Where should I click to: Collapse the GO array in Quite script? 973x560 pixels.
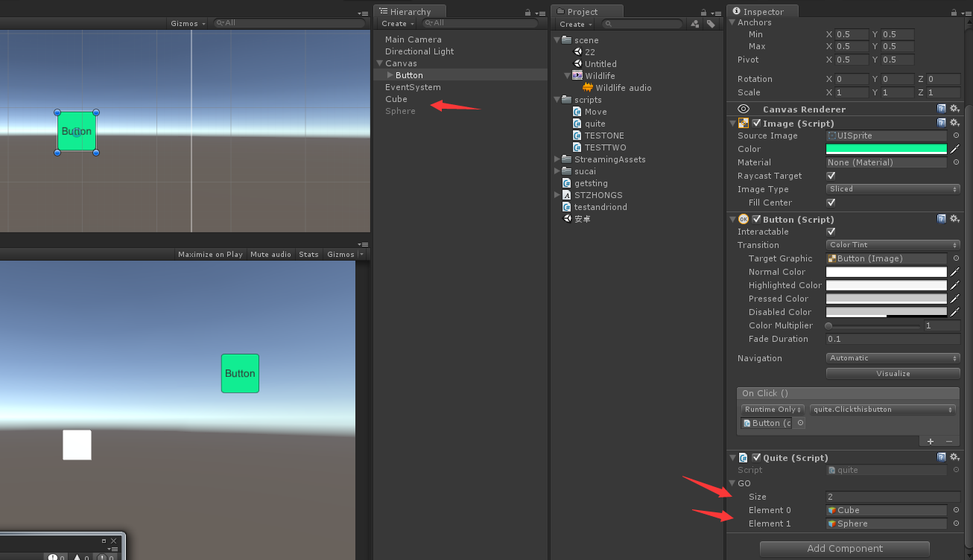coord(732,483)
